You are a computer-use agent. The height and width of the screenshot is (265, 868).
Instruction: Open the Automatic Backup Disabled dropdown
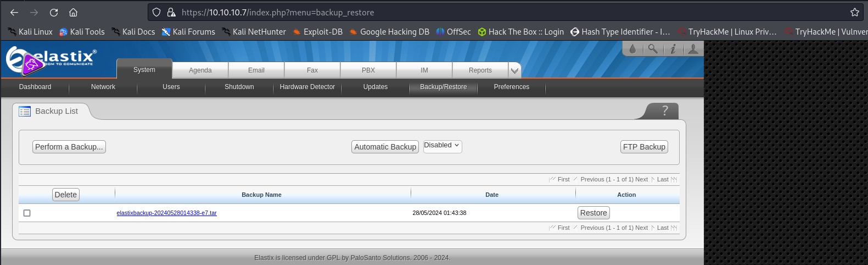point(443,146)
